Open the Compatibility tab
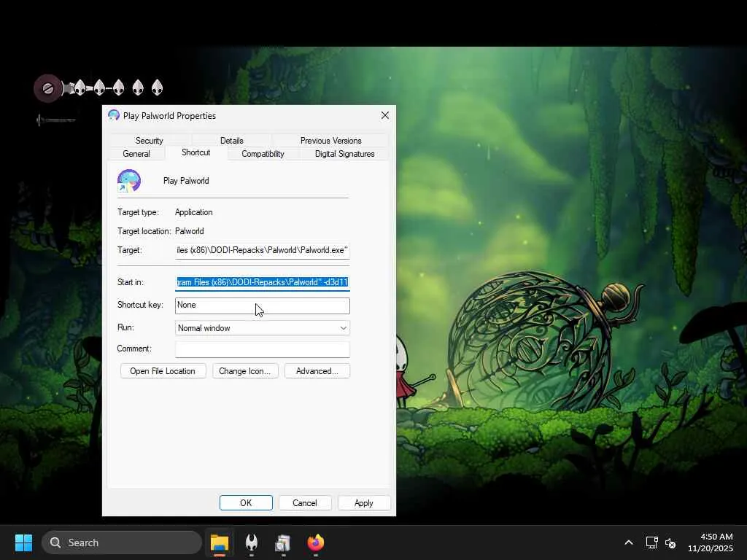This screenshot has height=560, width=747. [263, 154]
